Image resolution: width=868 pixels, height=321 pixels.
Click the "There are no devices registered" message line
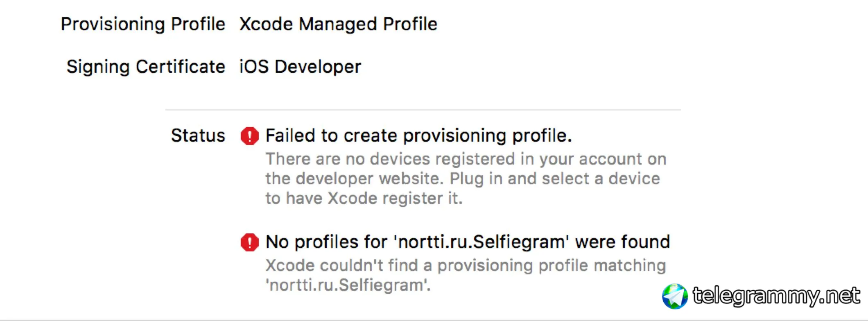click(x=466, y=159)
